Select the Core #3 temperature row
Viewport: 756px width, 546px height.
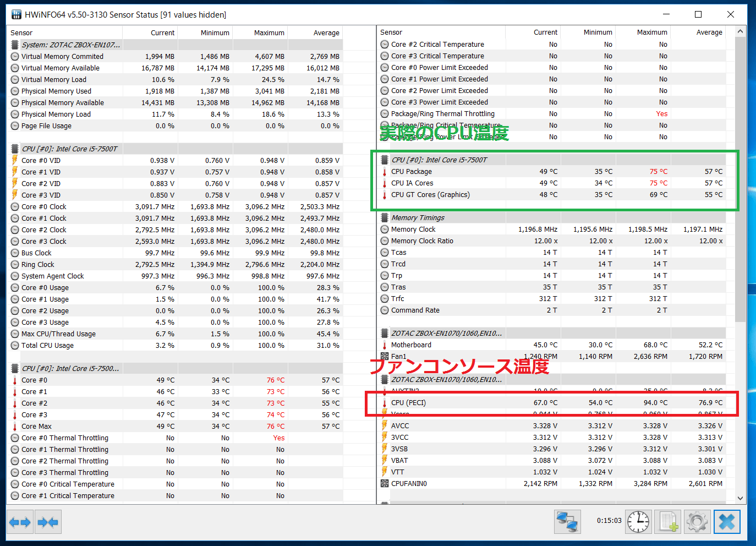tap(175, 414)
